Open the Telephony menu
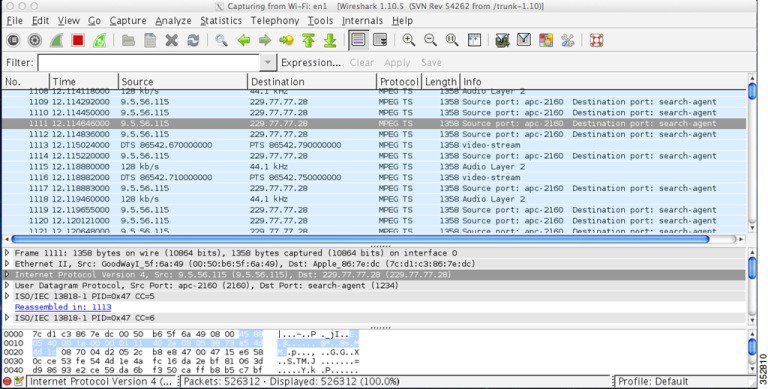This screenshot has width=768, height=389. point(275,21)
